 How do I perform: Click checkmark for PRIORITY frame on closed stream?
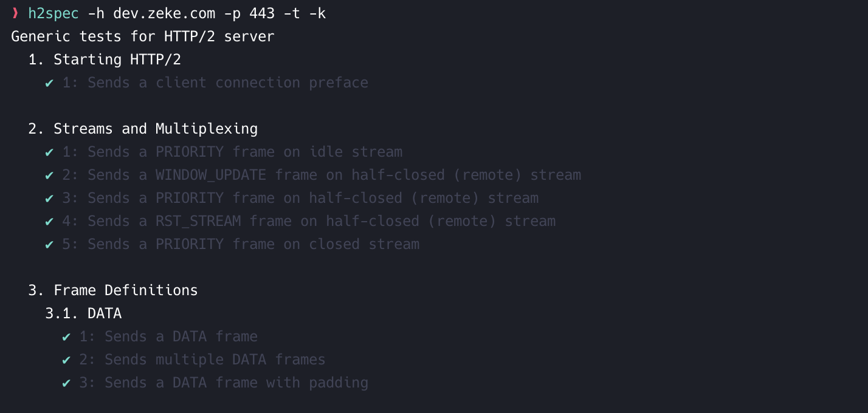click(50, 245)
